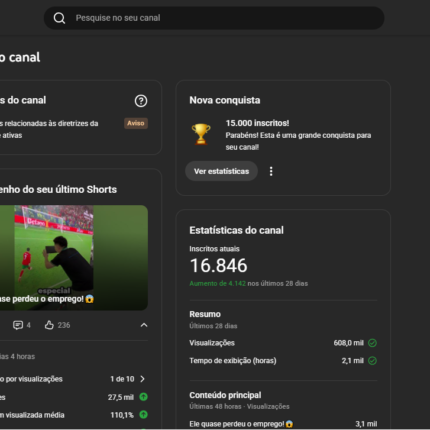Click the 'Nova conquista' card heading

pyautogui.click(x=225, y=100)
